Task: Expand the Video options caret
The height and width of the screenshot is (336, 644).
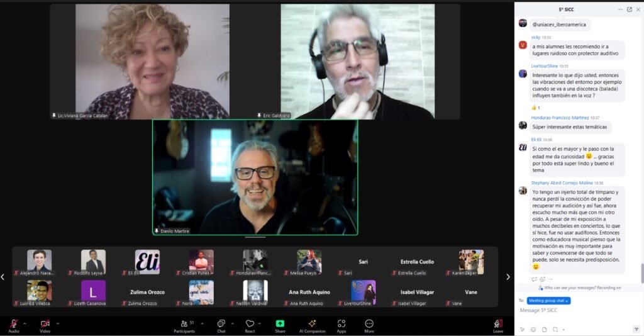Action: (57, 323)
